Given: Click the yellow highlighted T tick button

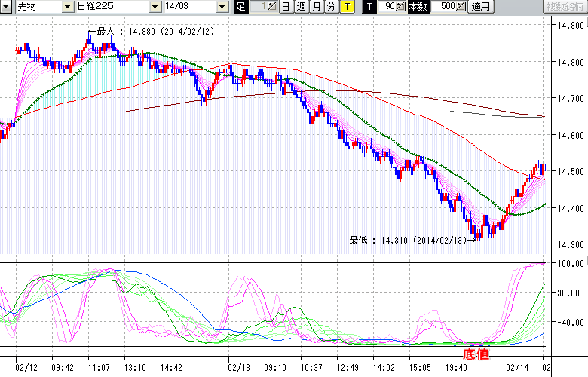Looking at the screenshot, I should pos(346,7).
